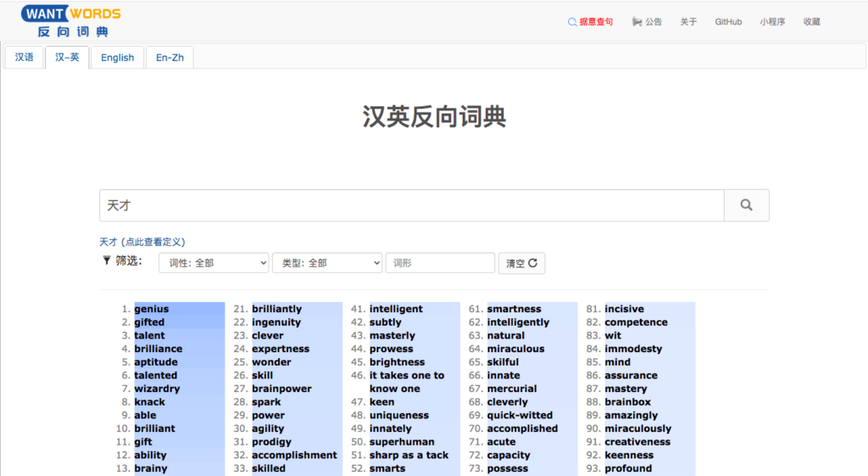868x476 pixels.
Task: Click the result word brilliance
Action: tap(158, 349)
